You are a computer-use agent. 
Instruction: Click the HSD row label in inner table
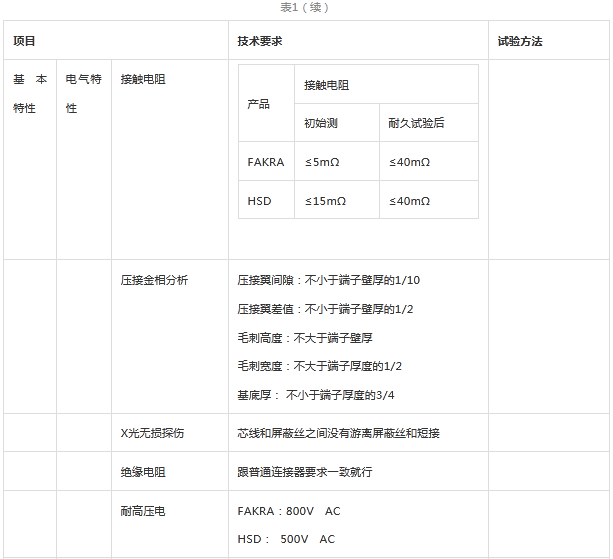[259, 200]
